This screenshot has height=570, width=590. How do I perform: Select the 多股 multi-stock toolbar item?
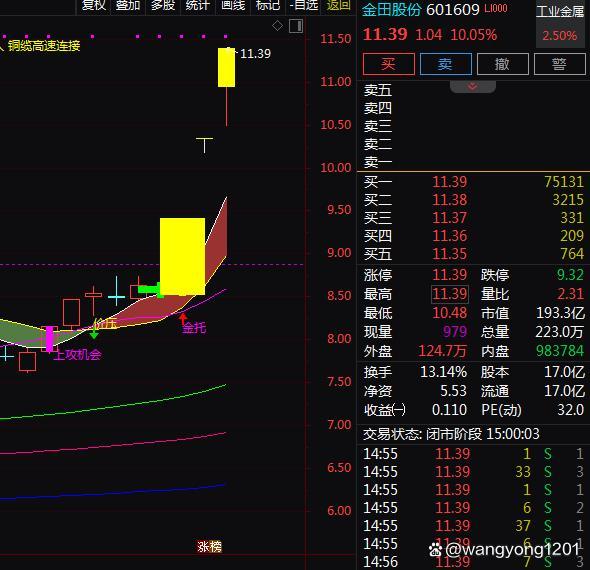163,5
